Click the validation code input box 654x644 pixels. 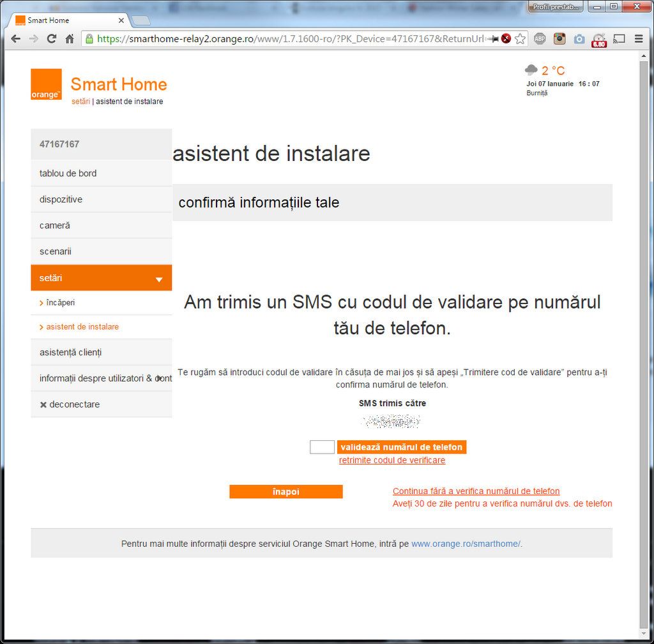pyautogui.click(x=322, y=447)
